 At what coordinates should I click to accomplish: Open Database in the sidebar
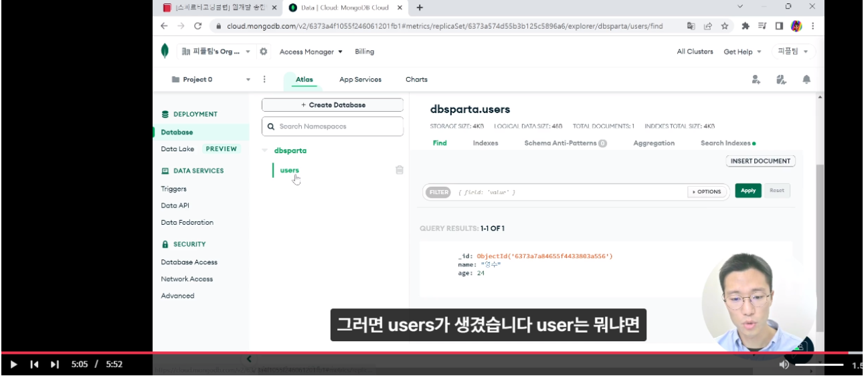click(177, 132)
